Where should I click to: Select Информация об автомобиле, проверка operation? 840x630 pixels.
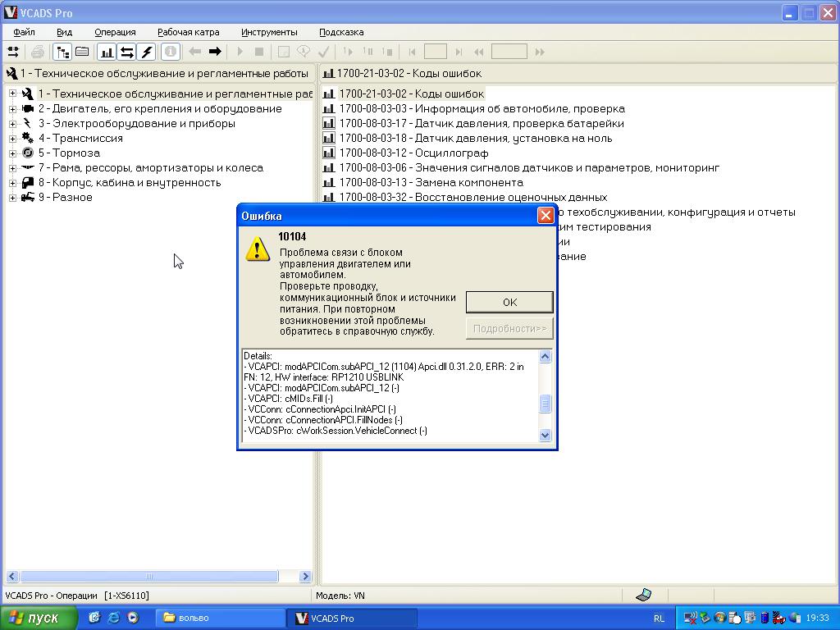(482, 109)
